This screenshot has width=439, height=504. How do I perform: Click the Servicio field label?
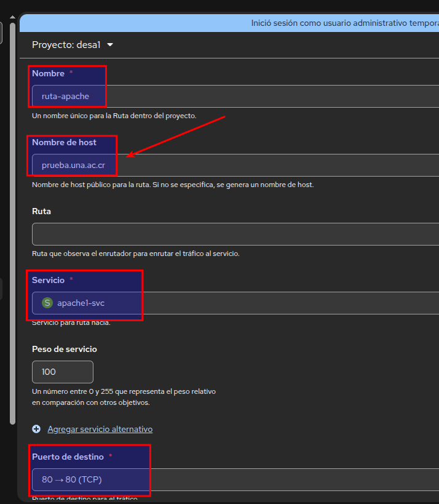[48, 280]
